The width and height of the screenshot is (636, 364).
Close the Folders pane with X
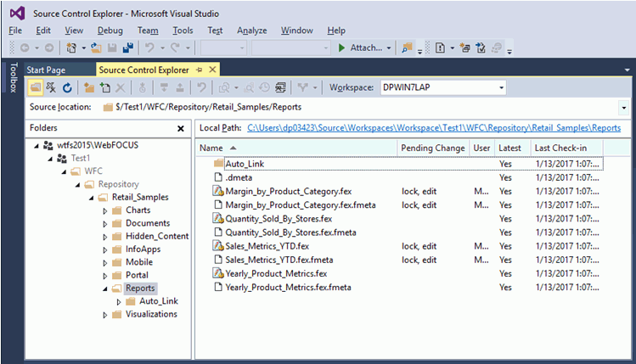180,128
